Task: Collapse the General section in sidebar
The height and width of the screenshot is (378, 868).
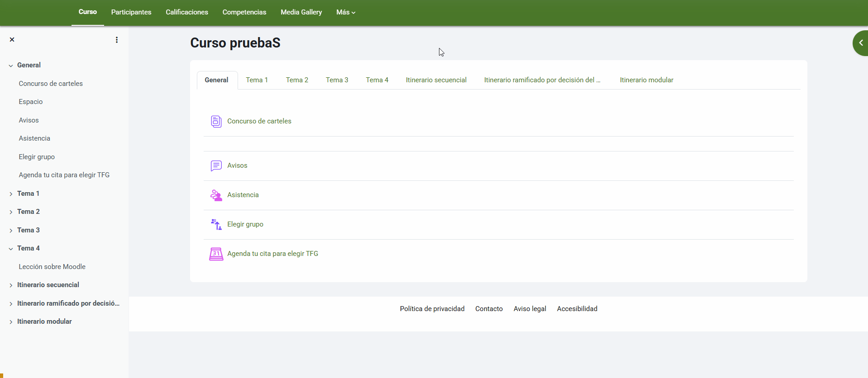Action: click(x=11, y=66)
